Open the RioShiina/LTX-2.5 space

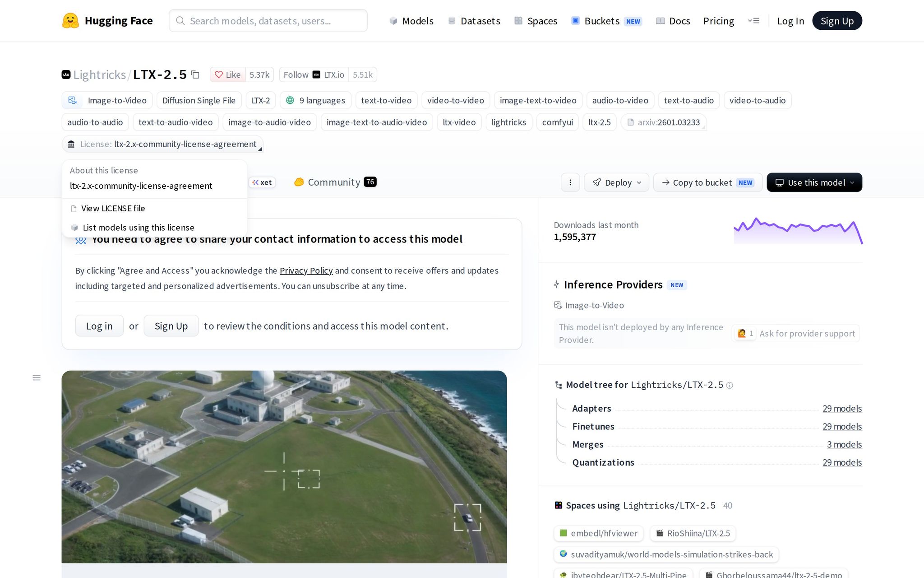(693, 533)
